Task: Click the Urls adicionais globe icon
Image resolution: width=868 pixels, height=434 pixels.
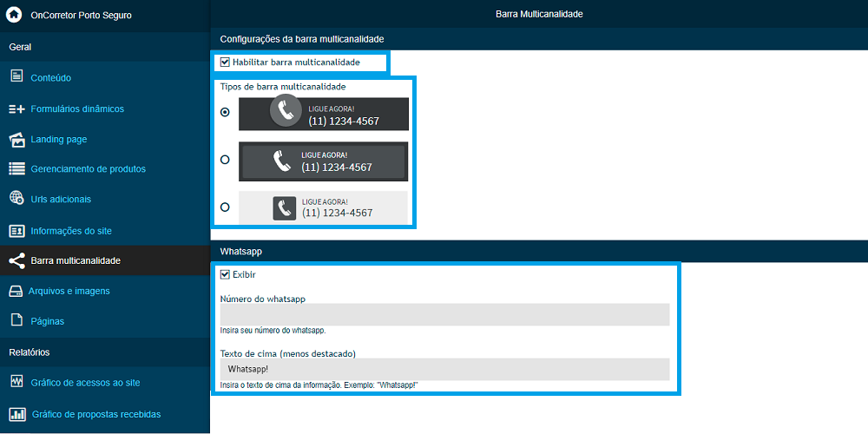Action: point(16,199)
